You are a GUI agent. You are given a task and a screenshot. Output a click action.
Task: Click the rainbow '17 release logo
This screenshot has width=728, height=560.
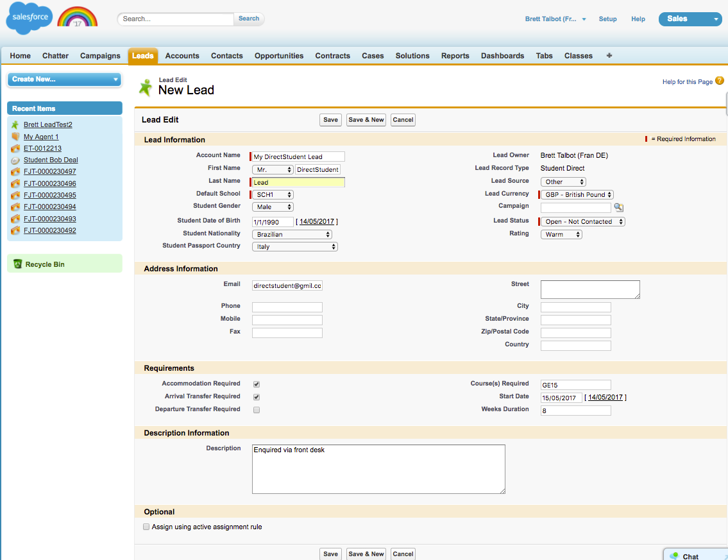point(77,18)
